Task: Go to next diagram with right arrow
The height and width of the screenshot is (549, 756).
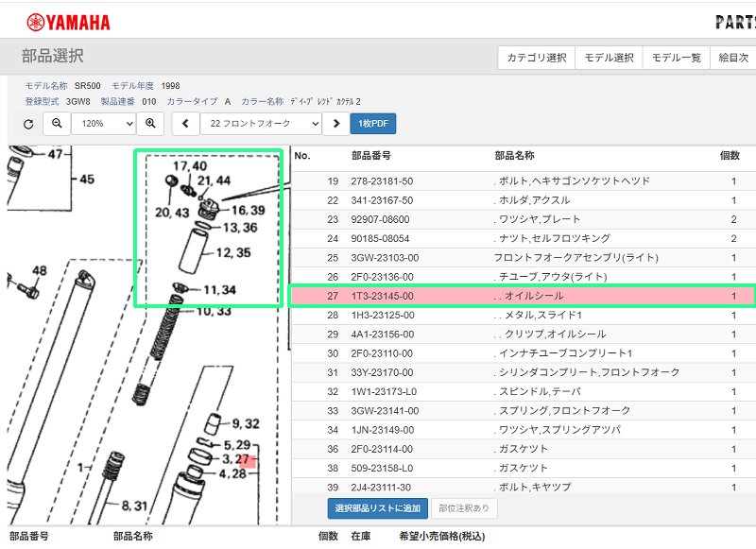Action: point(335,124)
